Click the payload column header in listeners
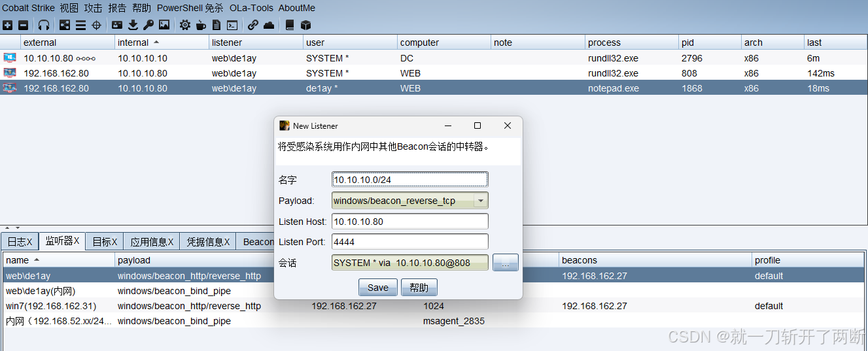The image size is (868, 351). click(194, 260)
